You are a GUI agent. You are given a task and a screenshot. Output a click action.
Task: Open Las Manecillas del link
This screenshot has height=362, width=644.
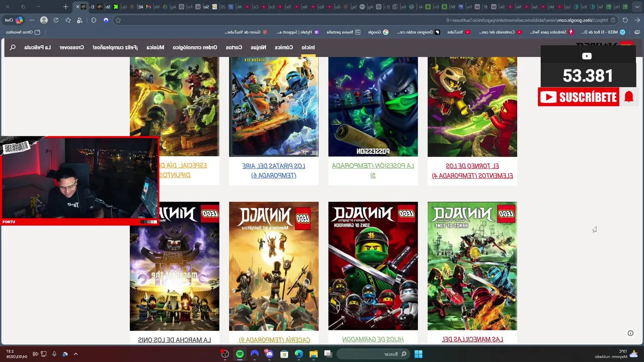[x=472, y=339]
